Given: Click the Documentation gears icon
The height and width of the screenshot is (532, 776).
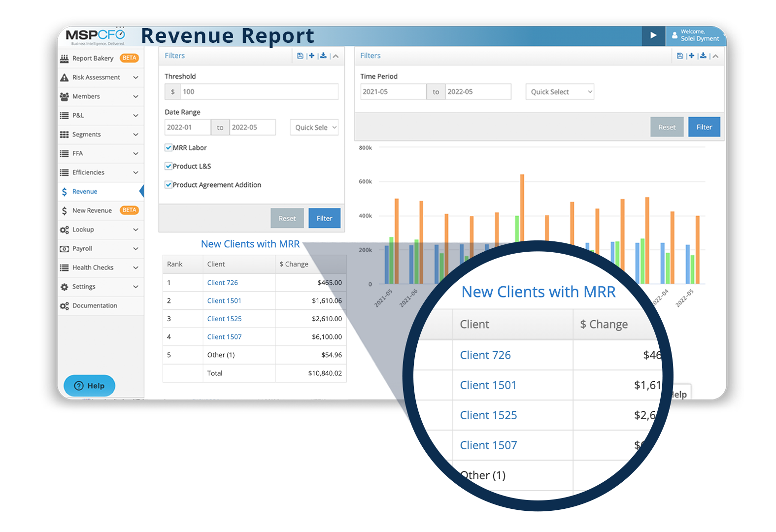Looking at the screenshot, I should (64, 306).
